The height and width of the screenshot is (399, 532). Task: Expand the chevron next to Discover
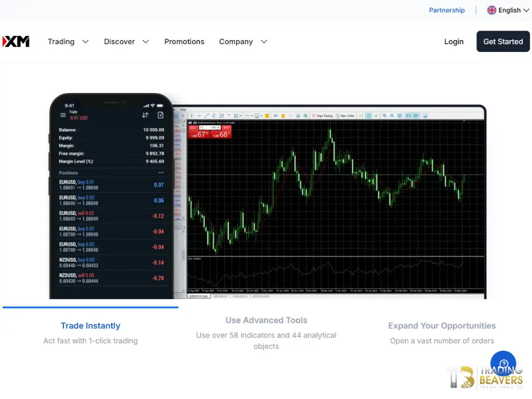pos(145,42)
